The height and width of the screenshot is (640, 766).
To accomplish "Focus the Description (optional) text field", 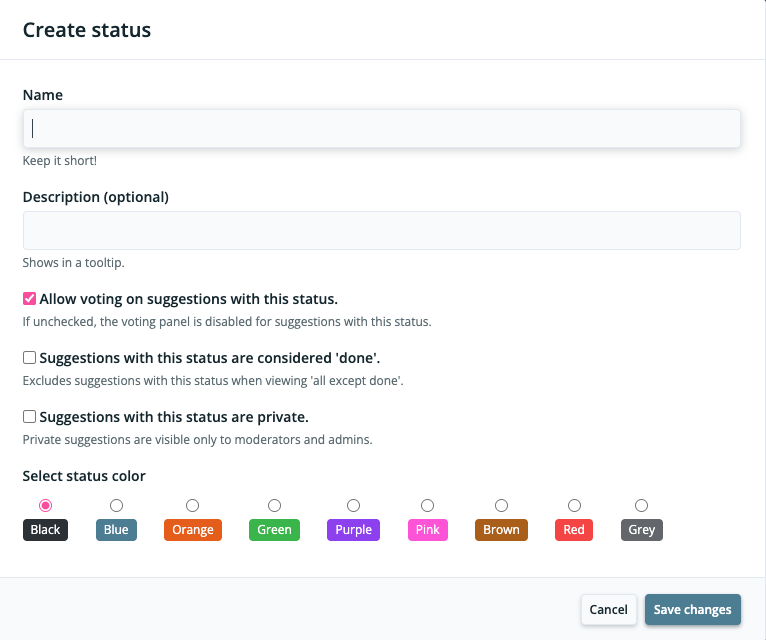I will click(x=381, y=230).
